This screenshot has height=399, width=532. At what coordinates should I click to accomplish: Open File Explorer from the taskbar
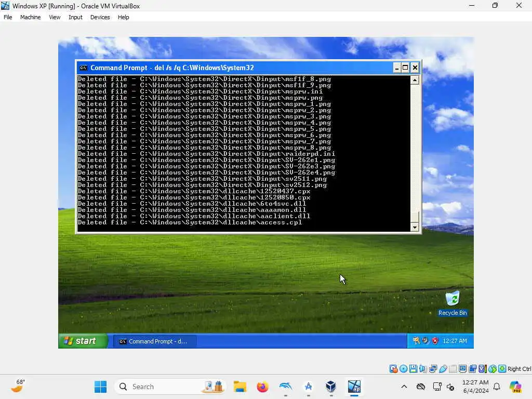[x=240, y=387]
